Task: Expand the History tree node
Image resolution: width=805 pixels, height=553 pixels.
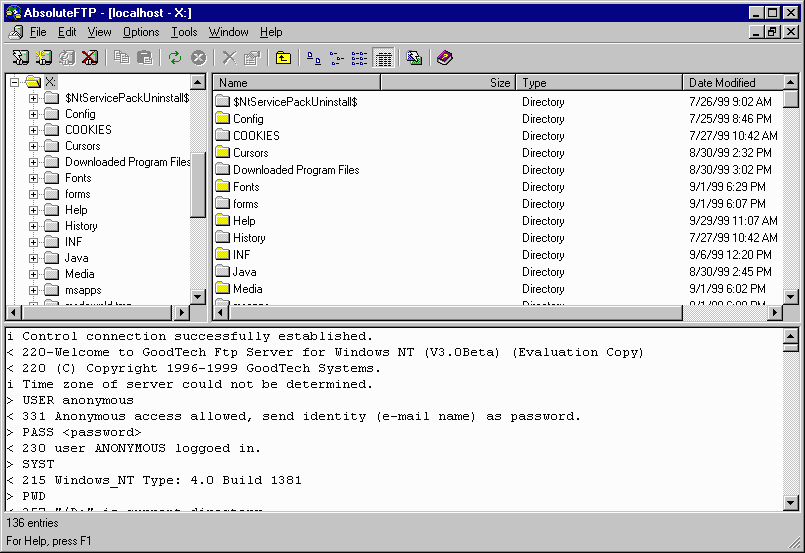Action: [33, 226]
